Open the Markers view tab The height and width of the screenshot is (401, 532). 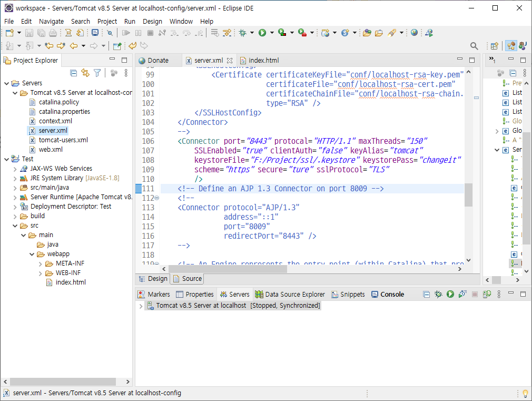point(154,295)
